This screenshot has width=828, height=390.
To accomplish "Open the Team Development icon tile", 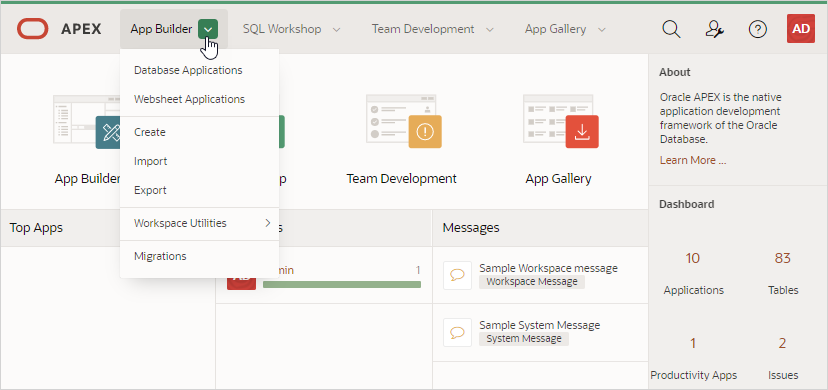I will point(403,121).
